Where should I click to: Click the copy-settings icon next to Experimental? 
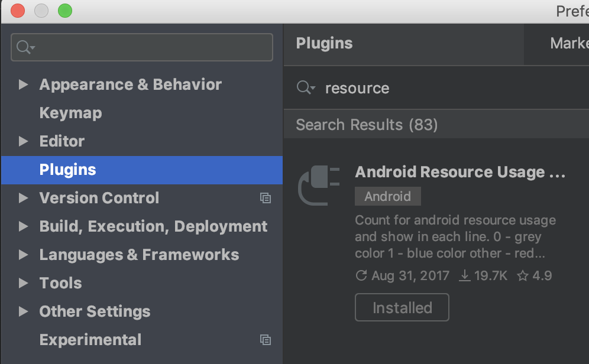[x=266, y=340]
